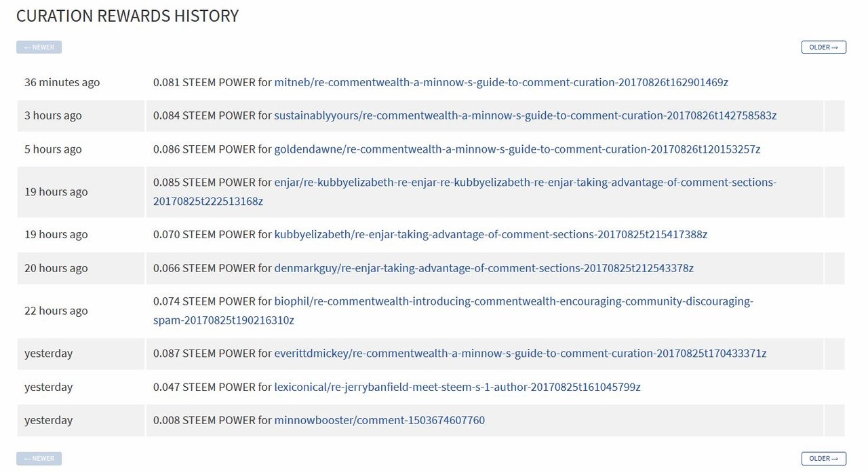The width and height of the screenshot is (868, 473).
Task: Open the biophil introducing-commentwealth link
Action: [513, 301]
